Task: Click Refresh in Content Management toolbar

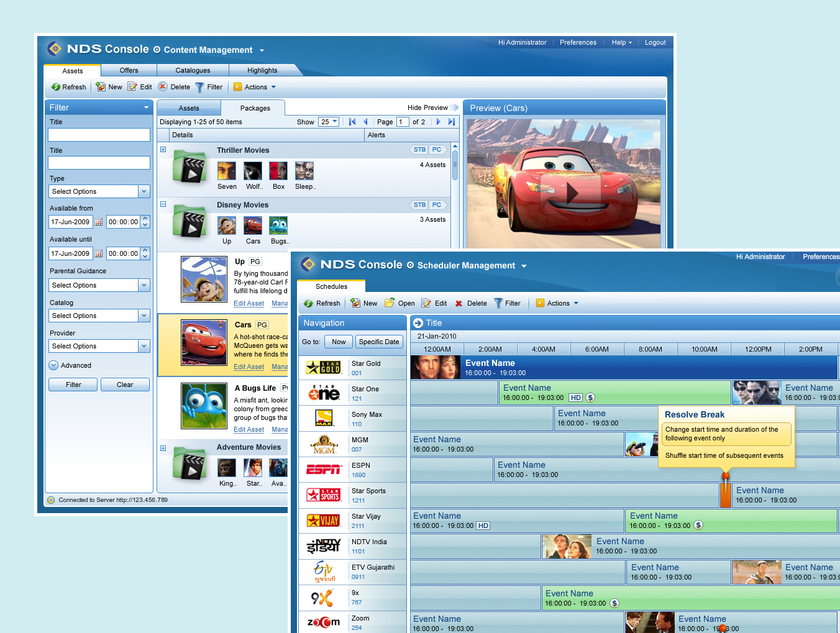Action: pyautogui.click(x=69, y=87)
